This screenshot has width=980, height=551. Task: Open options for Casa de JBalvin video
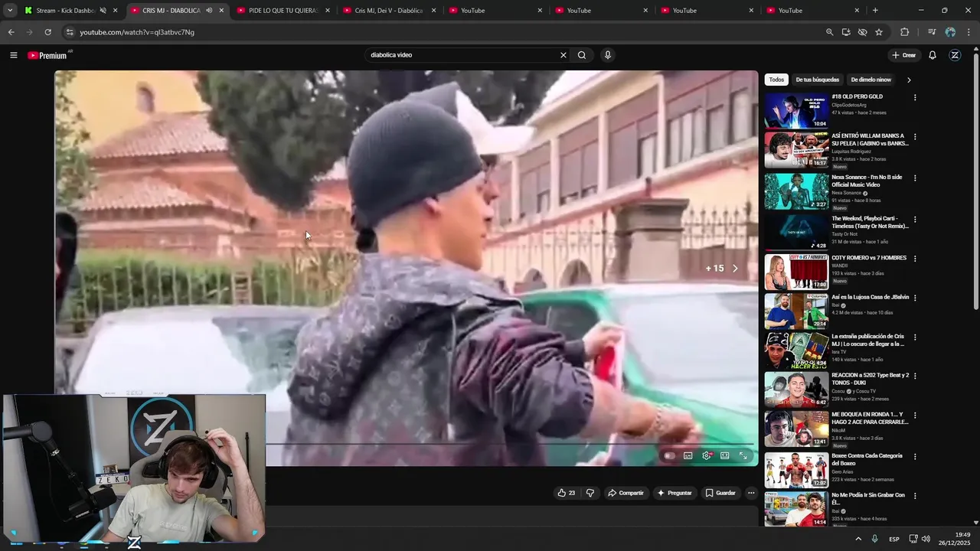pyautogui.click(x=915, y=298)
